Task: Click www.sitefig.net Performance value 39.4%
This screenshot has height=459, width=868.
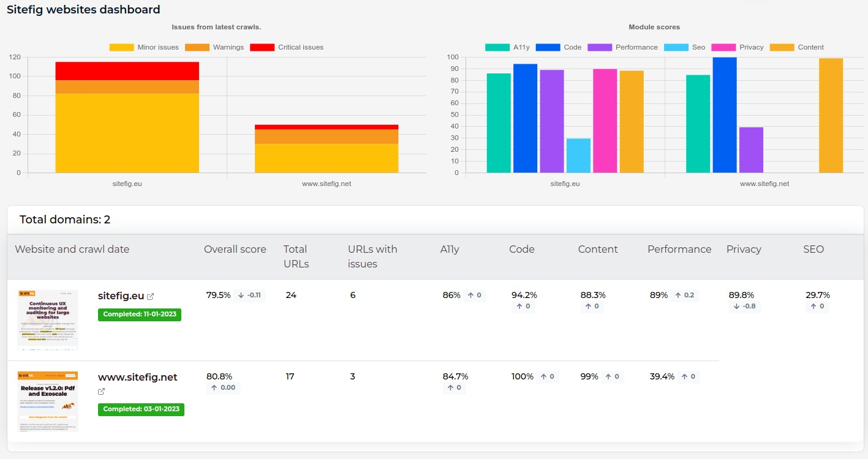Action: (662, 376)
